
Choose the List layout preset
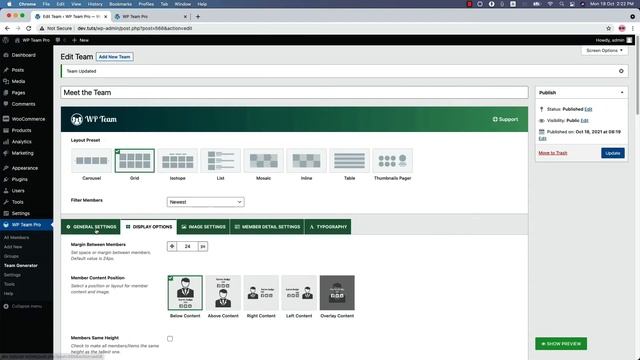(220, 161)
